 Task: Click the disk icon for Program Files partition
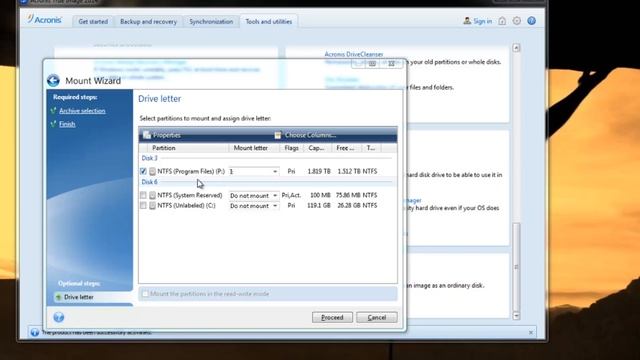(x=152, y=171)
